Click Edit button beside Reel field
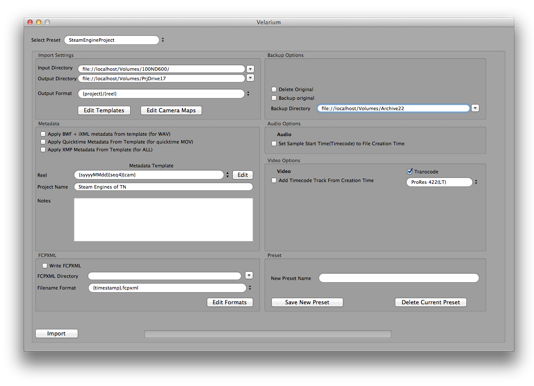 pos(242,175)
